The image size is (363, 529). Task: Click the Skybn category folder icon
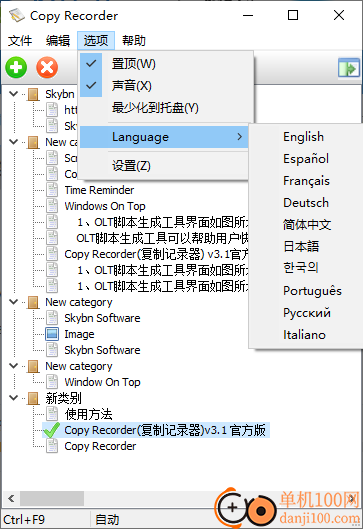pos(33,94)
